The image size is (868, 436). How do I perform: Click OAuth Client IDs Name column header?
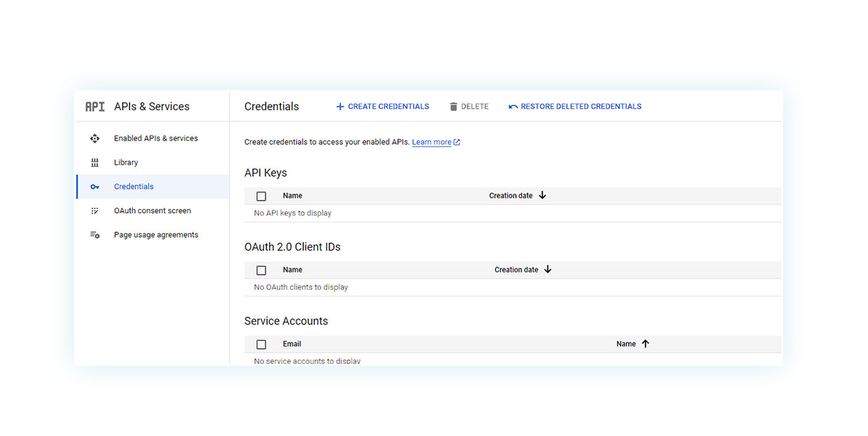point(292,270)
